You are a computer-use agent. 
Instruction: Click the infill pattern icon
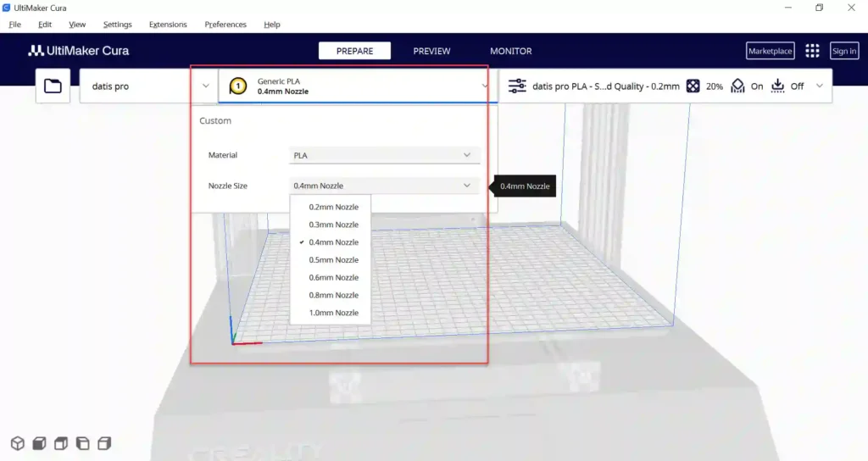(693, 86)
